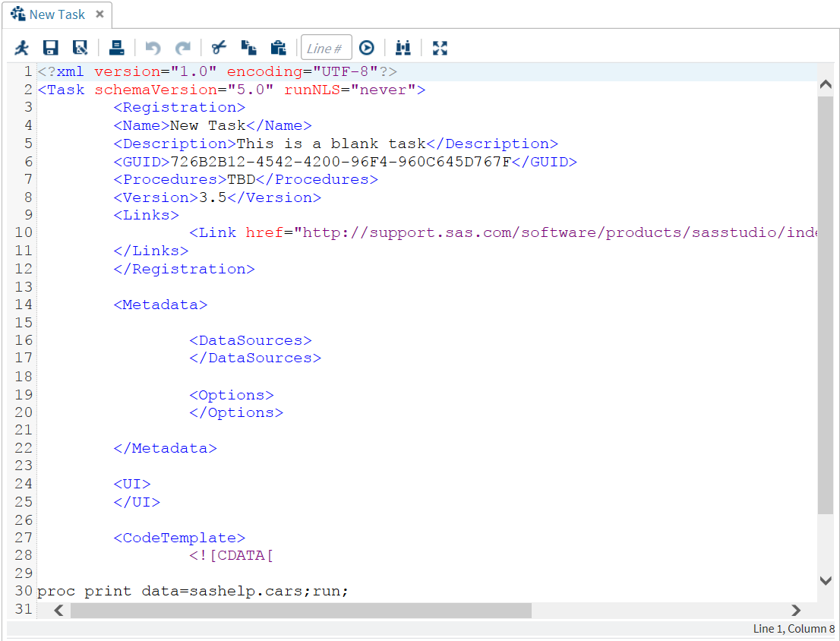Redo the last undone edit
Viewport: 840px width, 641px height.
(x=182, y=48)
